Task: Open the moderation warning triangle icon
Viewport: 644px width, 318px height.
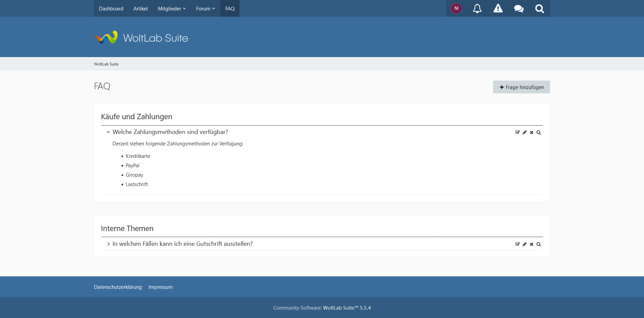Action: [x=498, y=8]
